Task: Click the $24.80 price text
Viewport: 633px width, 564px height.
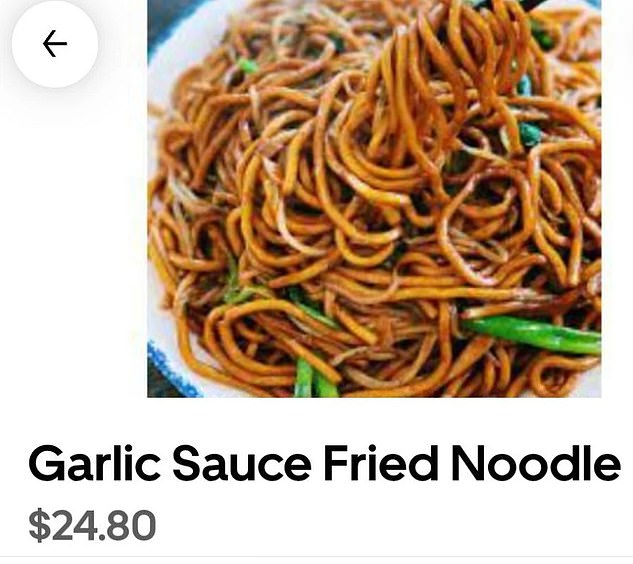Action: pyautogui.click(x=92, y=525)
